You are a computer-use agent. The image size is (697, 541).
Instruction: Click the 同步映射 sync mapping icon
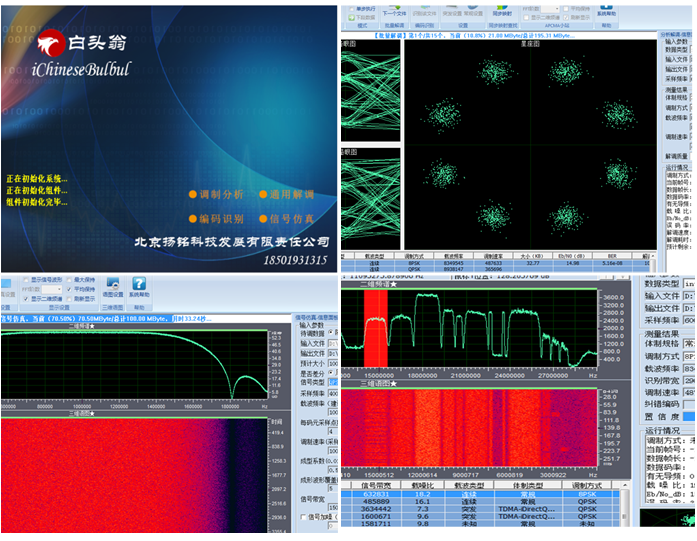click(502, 8)
